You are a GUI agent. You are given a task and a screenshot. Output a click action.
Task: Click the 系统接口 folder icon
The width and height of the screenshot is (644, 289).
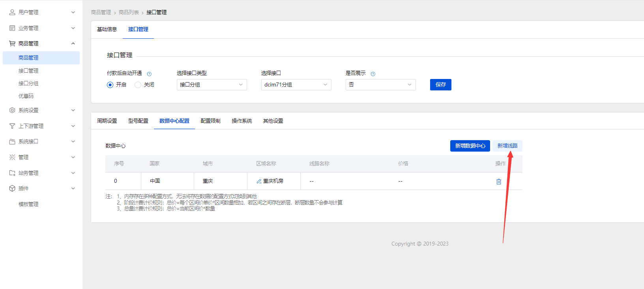point(12,141)
